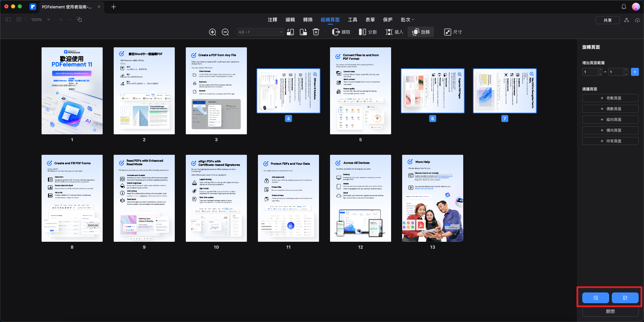Increase the start page range stepper

click(x=600, y=70)
